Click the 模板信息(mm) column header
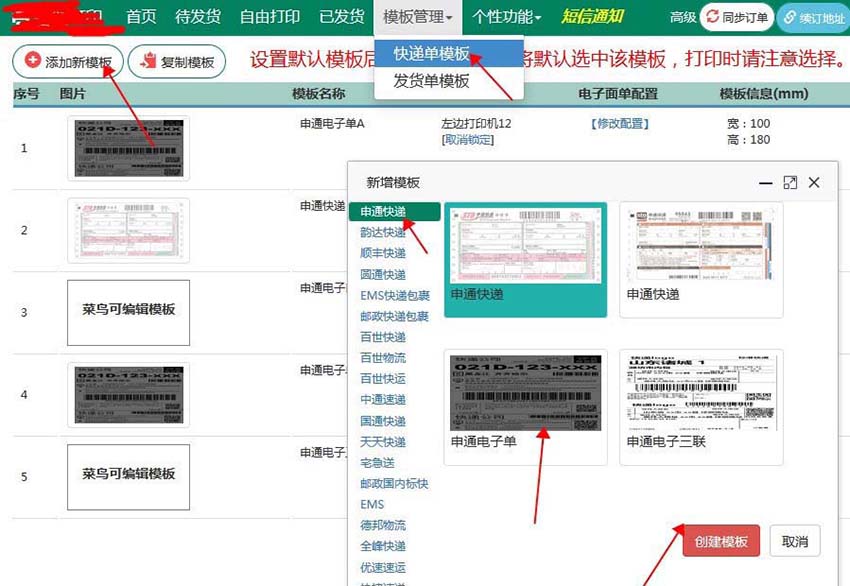 (x=764, y=94)
